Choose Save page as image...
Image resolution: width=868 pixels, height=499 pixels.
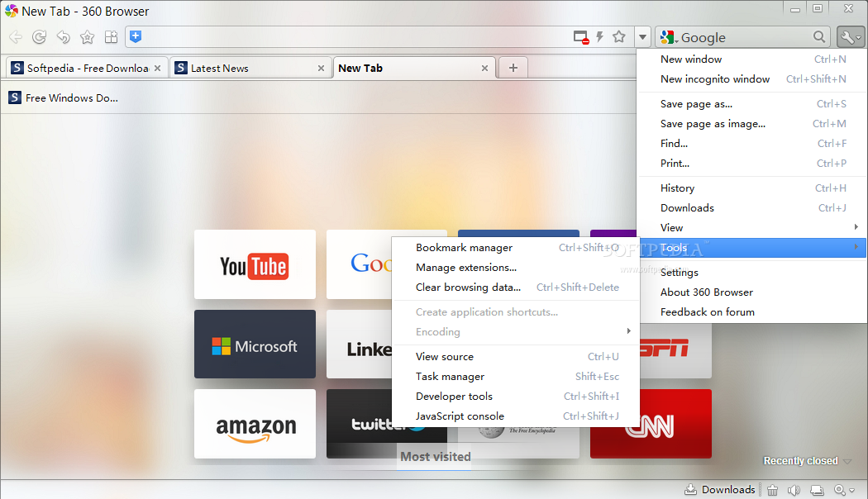click(x=753, y=124)
